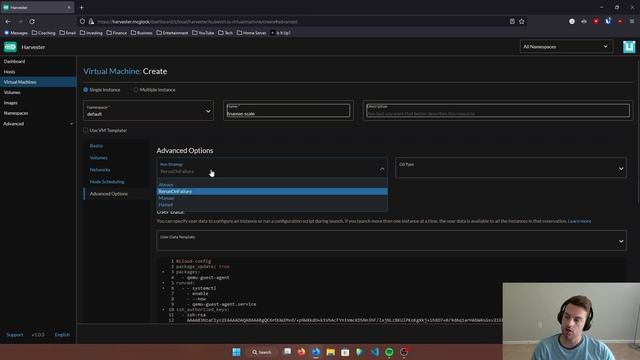Open the Namespace default dropdown
Viewport: 640px width, 360px height.
click(149, 111)
